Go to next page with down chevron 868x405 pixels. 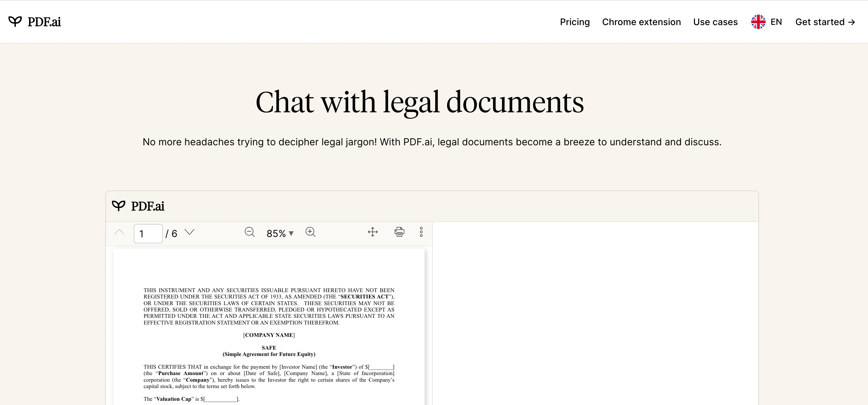tap(190, 232)
